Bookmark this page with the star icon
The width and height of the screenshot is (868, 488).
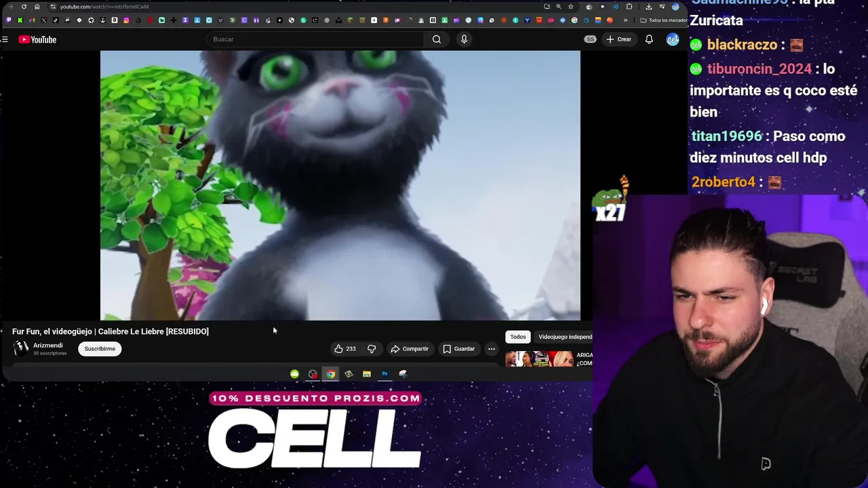click(x=570, y=7)
